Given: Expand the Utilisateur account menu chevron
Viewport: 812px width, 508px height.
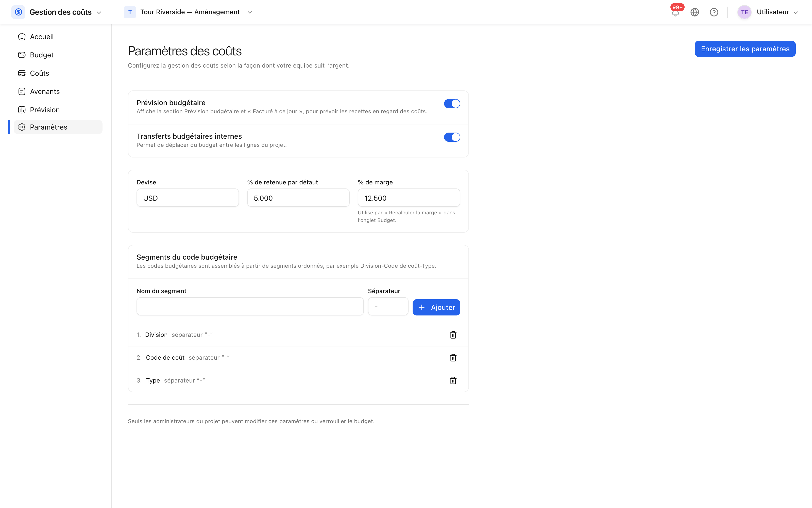Looking at the screenshot, I should [796, 12].
